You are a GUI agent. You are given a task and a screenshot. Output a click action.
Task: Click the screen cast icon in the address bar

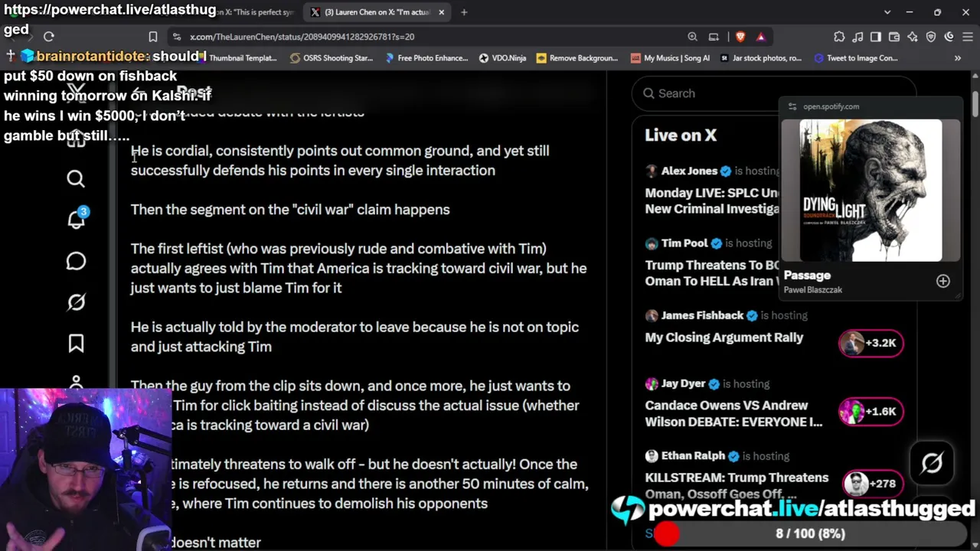(x=714, y=36)
